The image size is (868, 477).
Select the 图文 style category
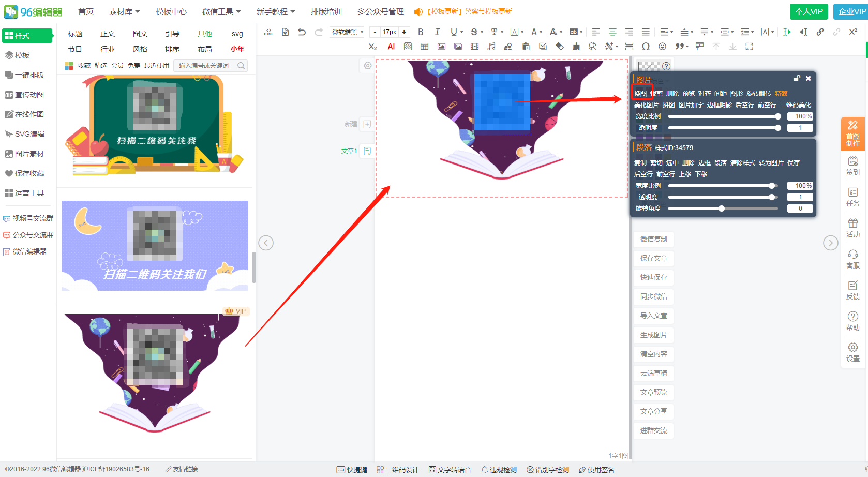pyautogui.click(x=140, y=34)
